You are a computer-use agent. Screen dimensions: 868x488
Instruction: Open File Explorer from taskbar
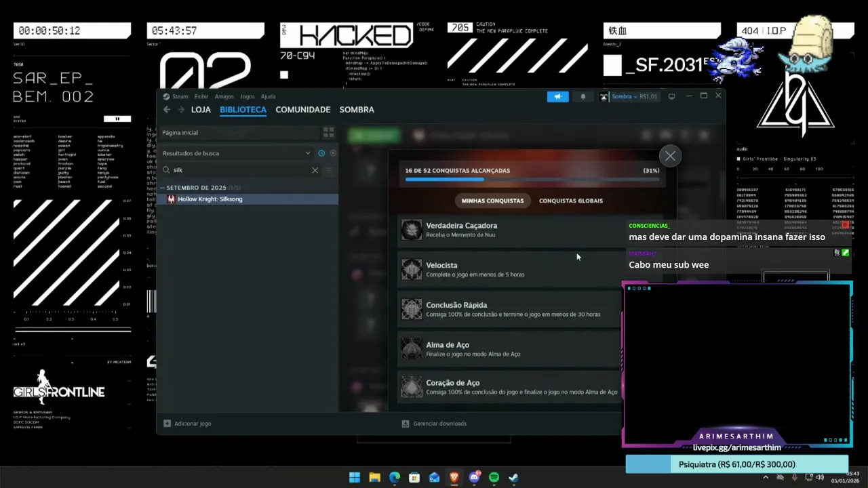tap(374, 478)
